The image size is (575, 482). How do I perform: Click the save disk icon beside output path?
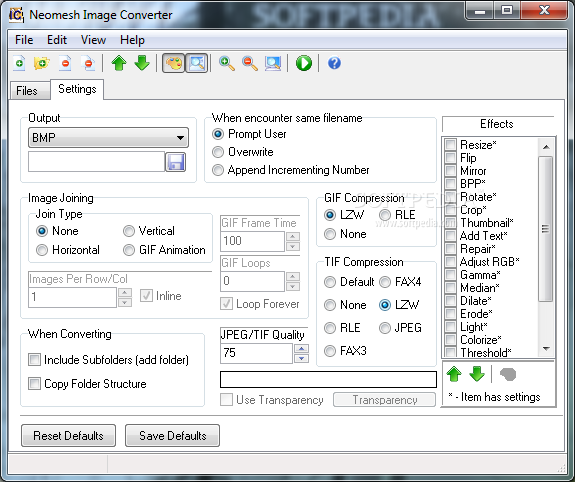tap(176, 162)
